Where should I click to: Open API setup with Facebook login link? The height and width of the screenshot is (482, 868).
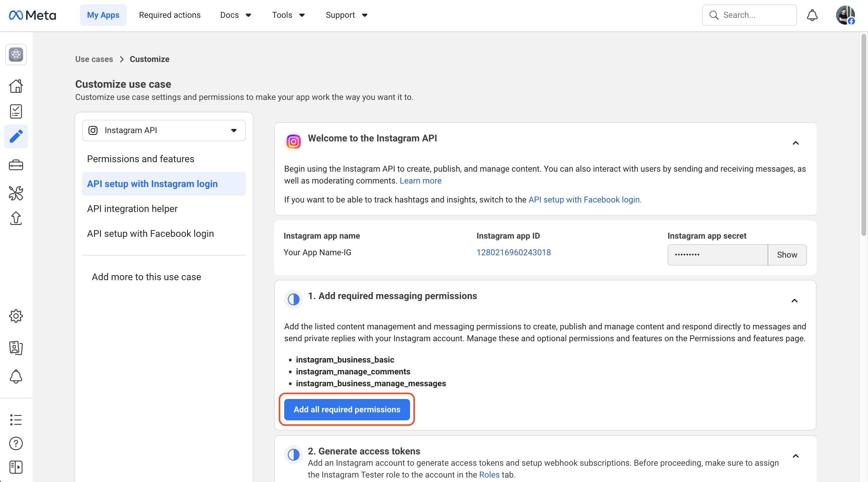click(x=585, y=200)
